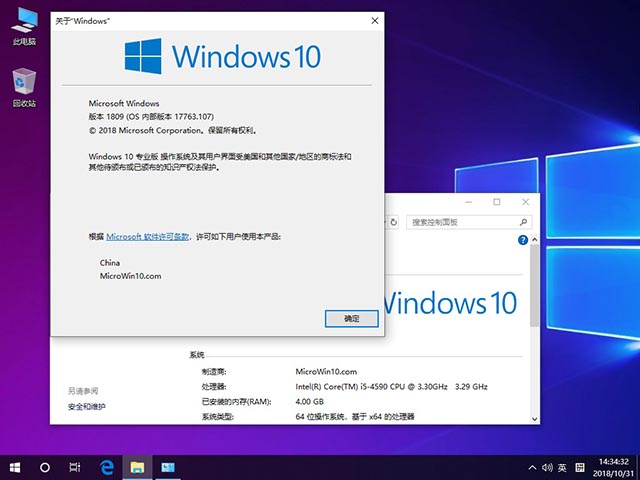
Task: Open Cortana circle on taskbar
Action: [x=45, y=467]
